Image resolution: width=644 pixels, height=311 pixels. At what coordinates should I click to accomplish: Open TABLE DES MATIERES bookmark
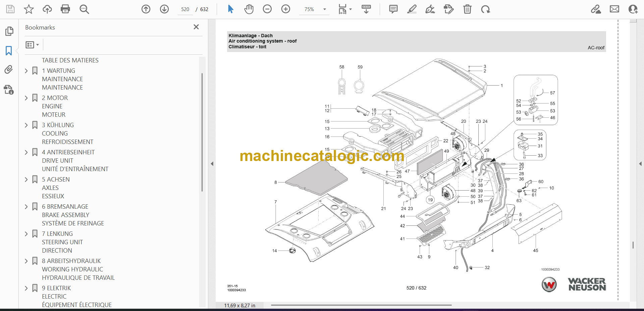pos(70,60)
